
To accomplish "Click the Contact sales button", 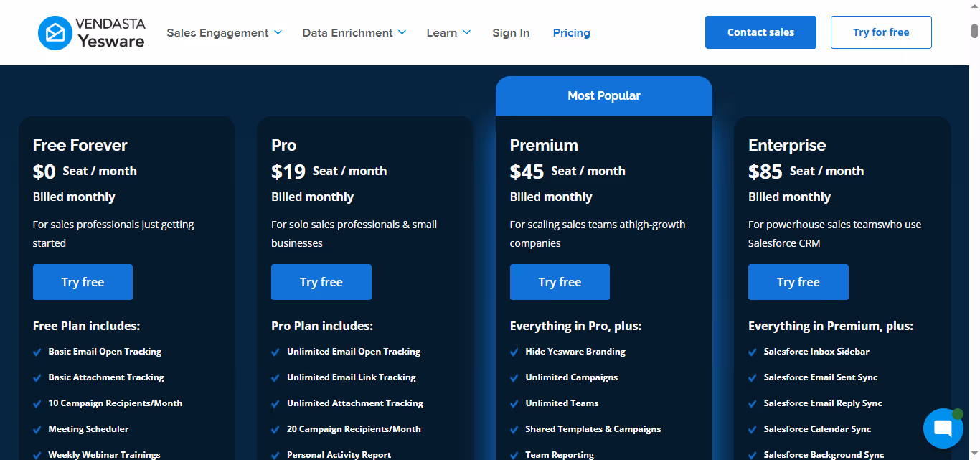I will coord(760,32).
